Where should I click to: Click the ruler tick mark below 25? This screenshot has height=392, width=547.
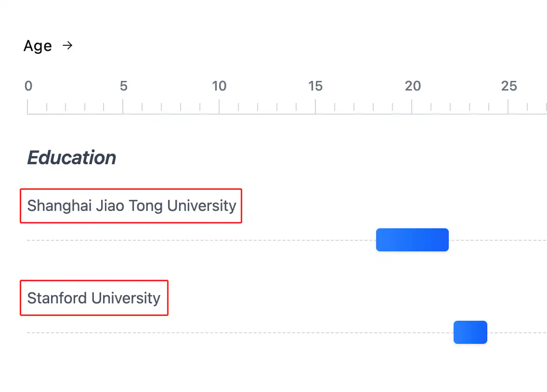(x=508, y=106)
